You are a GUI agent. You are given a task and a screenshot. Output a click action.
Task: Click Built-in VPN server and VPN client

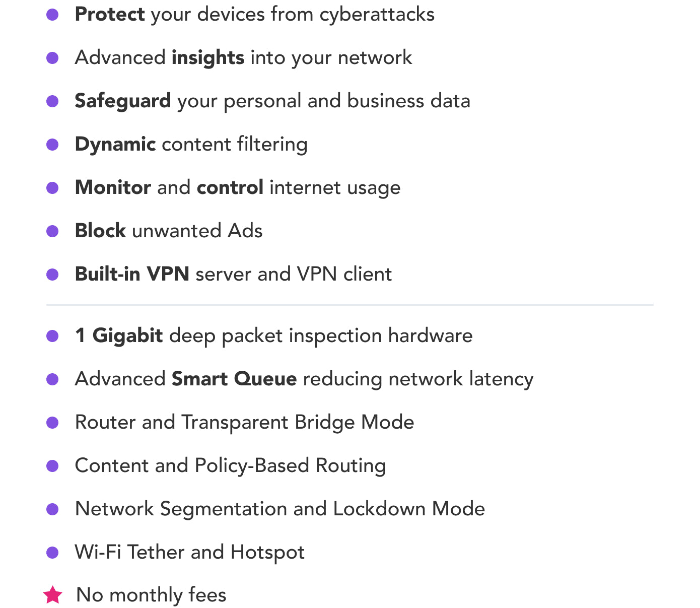click(233, 274)
